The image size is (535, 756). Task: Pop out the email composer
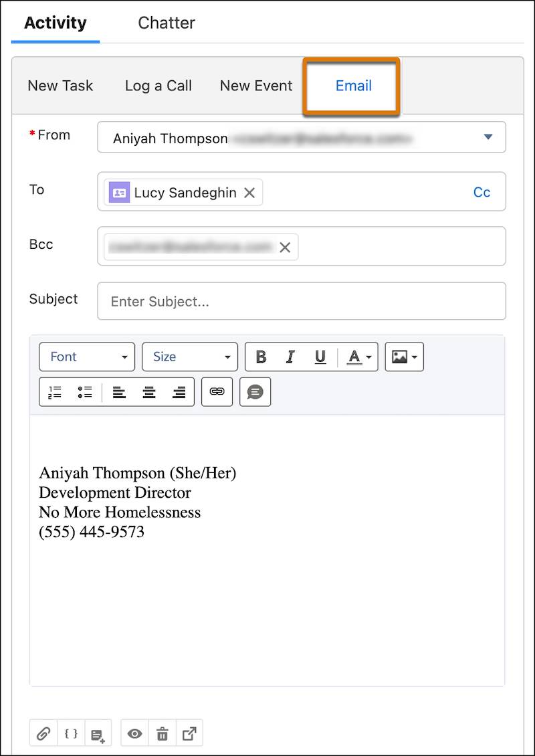click(x=189, y=733)
